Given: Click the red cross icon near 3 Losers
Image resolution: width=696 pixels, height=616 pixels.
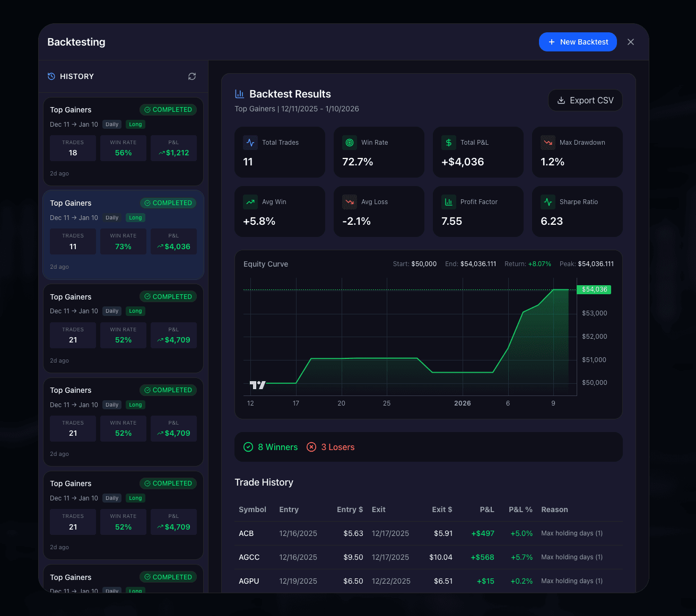Looking at the screenshot, I should 311,447.
